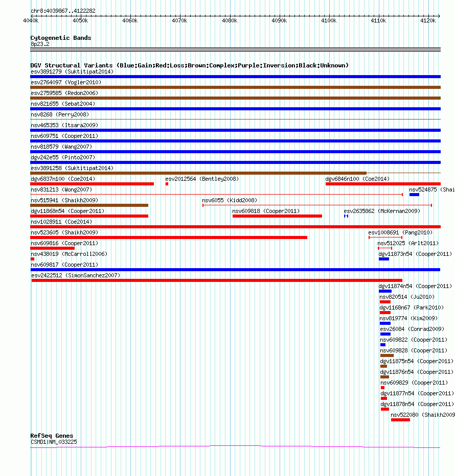Click nsv609751 (Cooper2011) variant label
Screen dimensions: 455x476
click(x=64, y=136)
